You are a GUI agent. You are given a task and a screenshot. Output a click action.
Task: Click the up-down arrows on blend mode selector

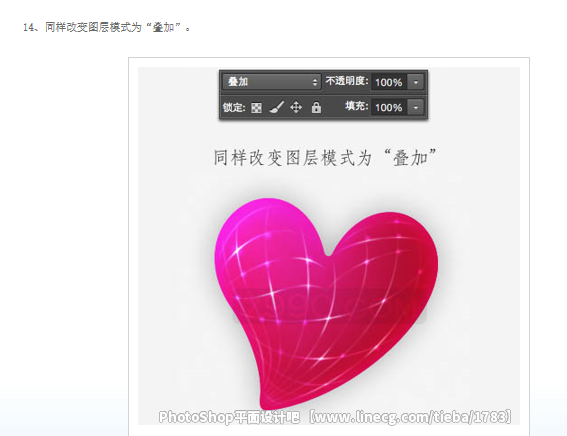315,82
